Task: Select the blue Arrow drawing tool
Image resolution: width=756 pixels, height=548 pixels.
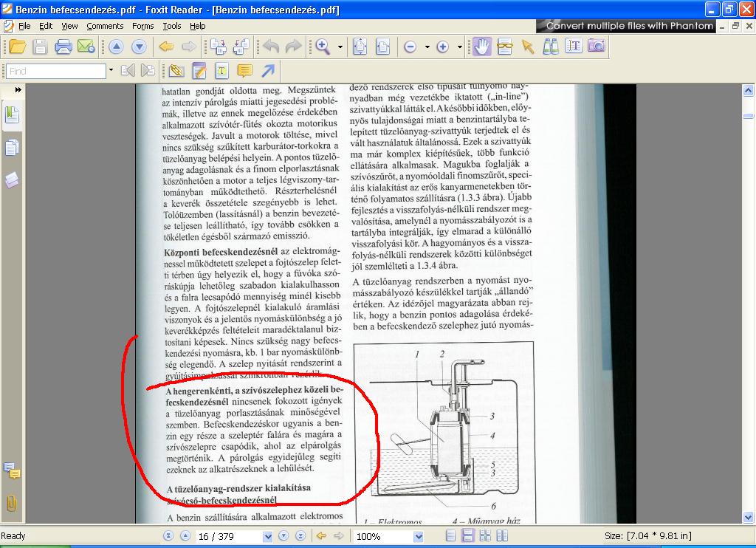Action: (x=268, y=71)
